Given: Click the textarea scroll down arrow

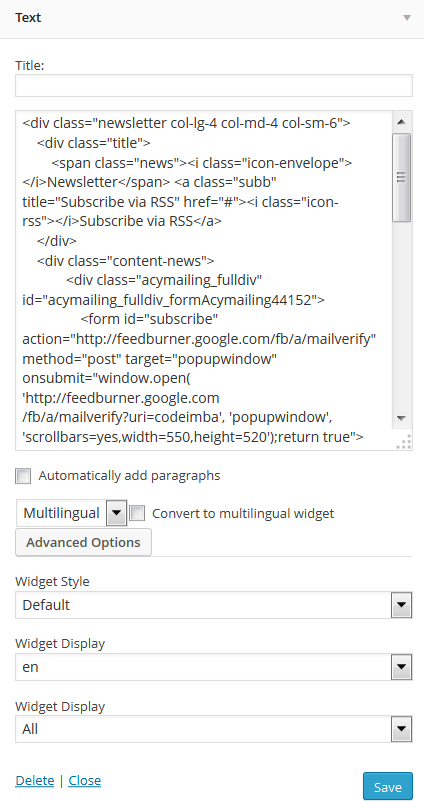Looking at the screenshot, I should (401, 418).
